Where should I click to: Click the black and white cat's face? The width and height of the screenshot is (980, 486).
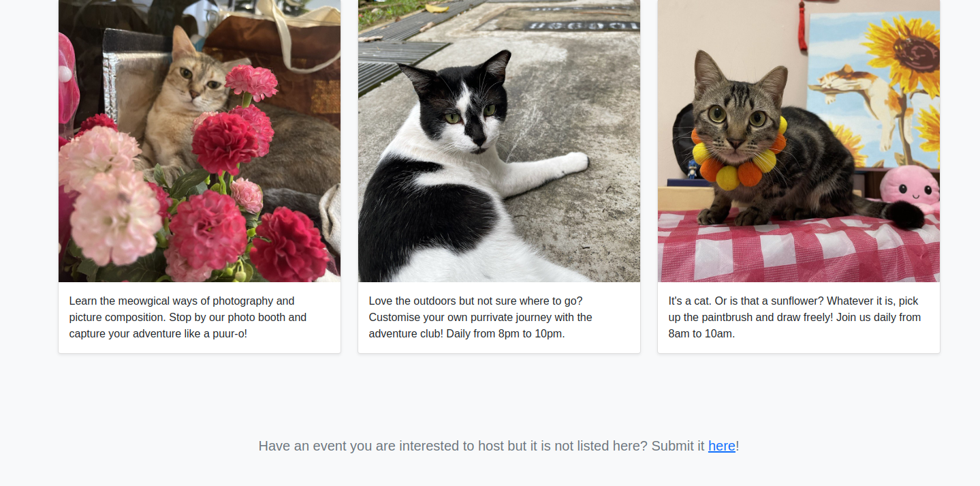click(473, 112)
